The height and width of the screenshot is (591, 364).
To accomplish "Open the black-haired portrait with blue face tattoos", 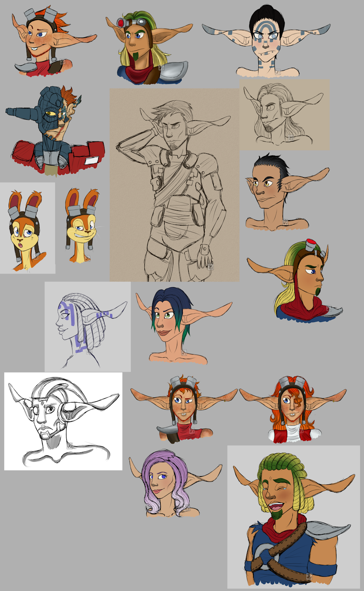I will click(266, 40).
